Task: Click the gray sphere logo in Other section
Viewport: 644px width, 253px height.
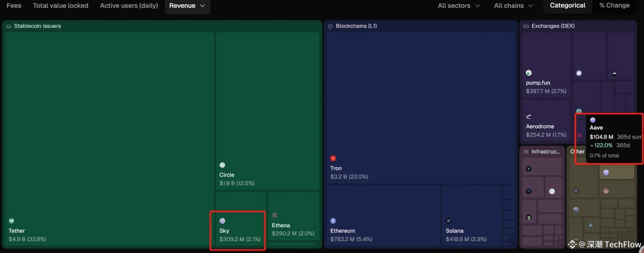Action: click(576, 210)
